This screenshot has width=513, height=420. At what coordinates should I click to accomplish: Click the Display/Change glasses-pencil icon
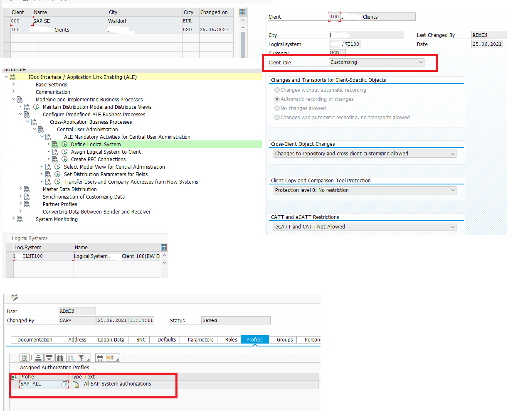click(x=15, y=297)
